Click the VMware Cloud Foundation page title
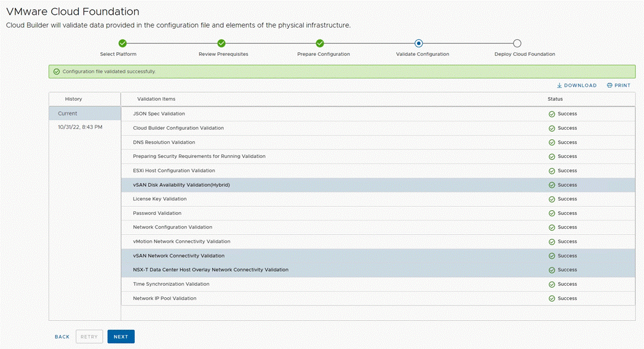The height and width of the screenshot is (349, 644). point(73,12)
